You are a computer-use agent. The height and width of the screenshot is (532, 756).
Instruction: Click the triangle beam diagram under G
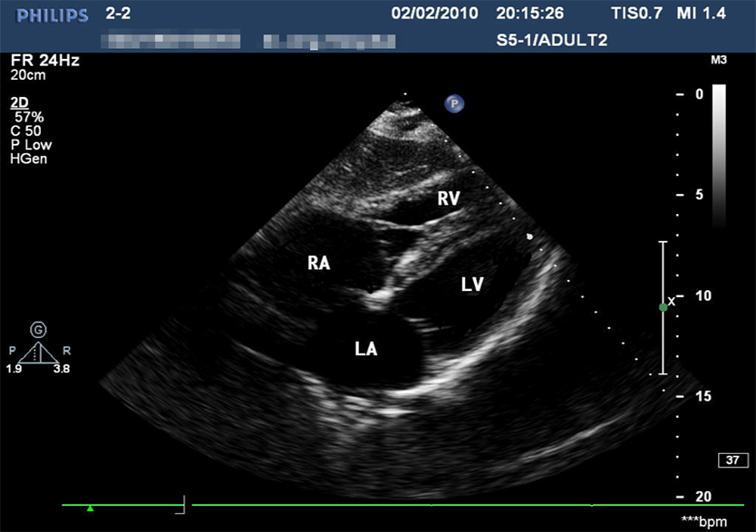click(x=38, y=352)
